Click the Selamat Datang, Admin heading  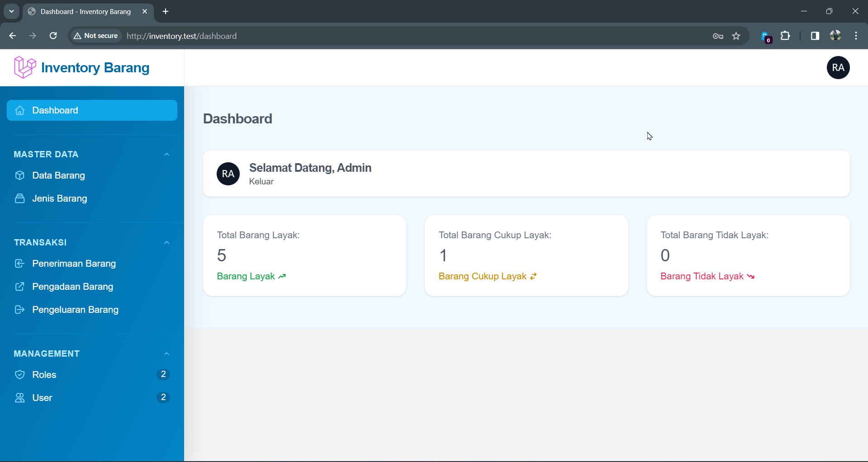click(x=310, y=168)
